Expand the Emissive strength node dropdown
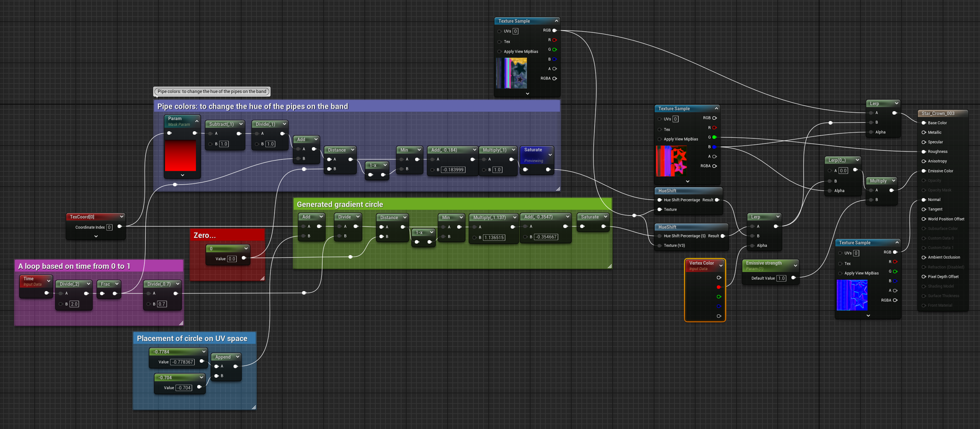This screenshot has height=429, width=980. (x=795, y=266)
